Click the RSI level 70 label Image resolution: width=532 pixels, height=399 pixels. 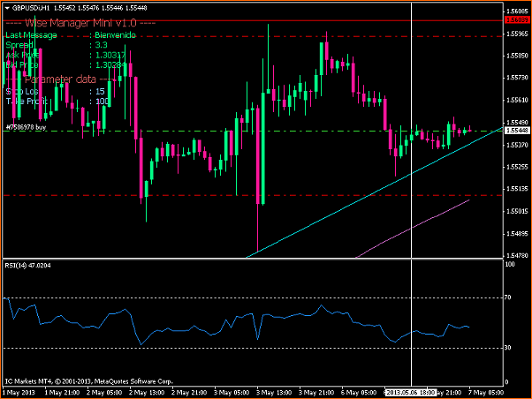pos(508,297)
